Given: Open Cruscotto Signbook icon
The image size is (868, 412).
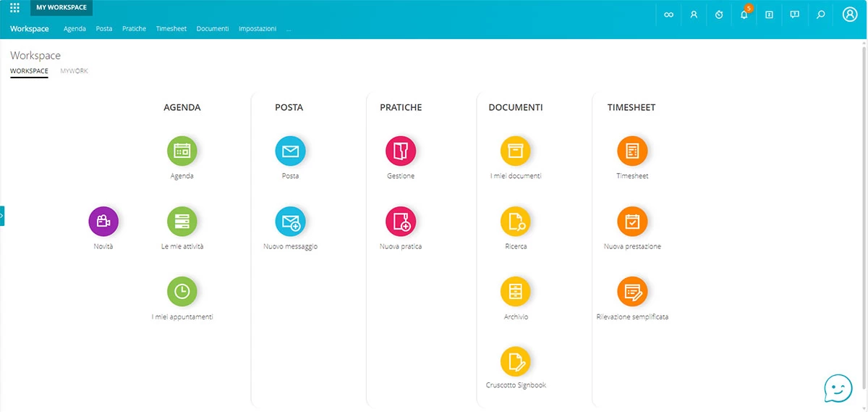Looking at the screenshot, I should [516, 361].
